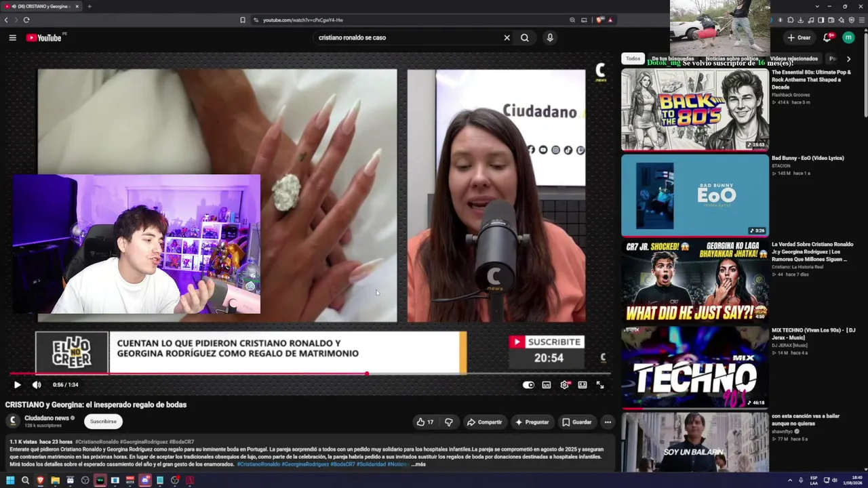The image size is (868, 488).
Task: Open a new browser tab
Action: (x=89, y=6)
